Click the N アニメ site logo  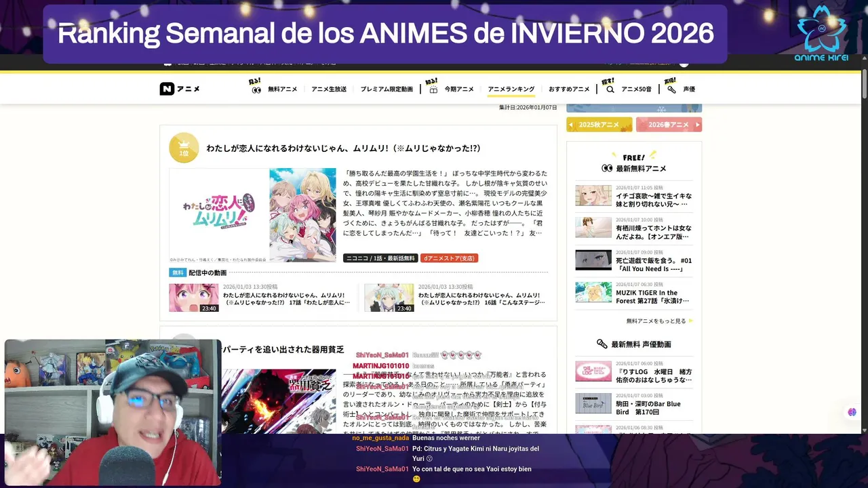(180, 89)
